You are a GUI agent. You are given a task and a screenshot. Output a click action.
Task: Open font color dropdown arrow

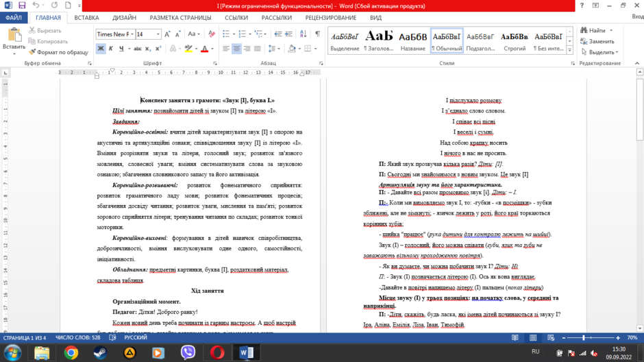212,49
